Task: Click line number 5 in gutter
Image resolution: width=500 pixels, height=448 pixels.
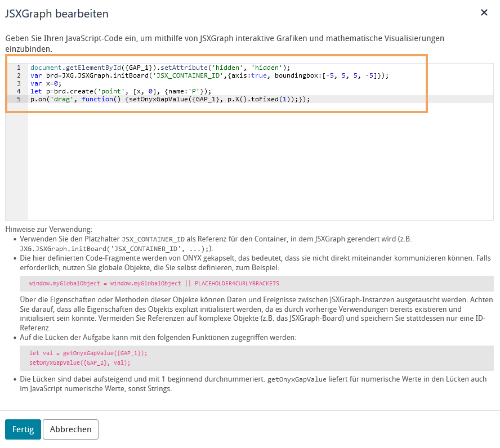Action: tap(19, 99)
